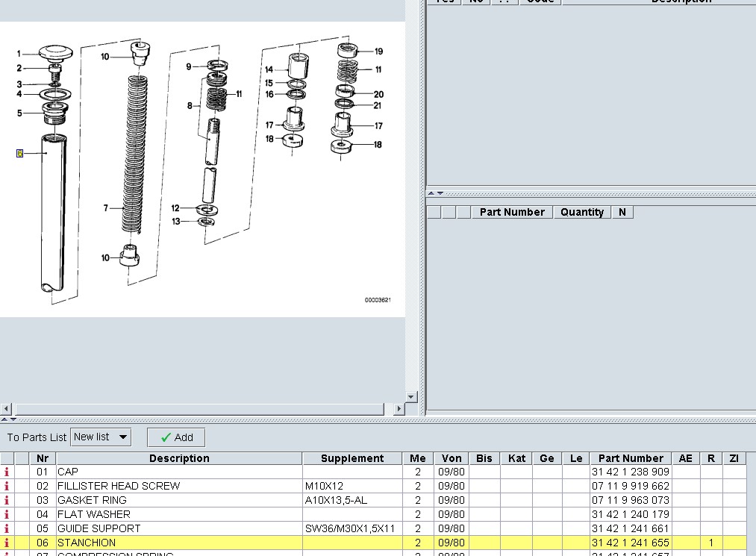Open info icon on highlighted STANCHION row
The height and width of the screenshot is (556, 756).
pos(7,543)
